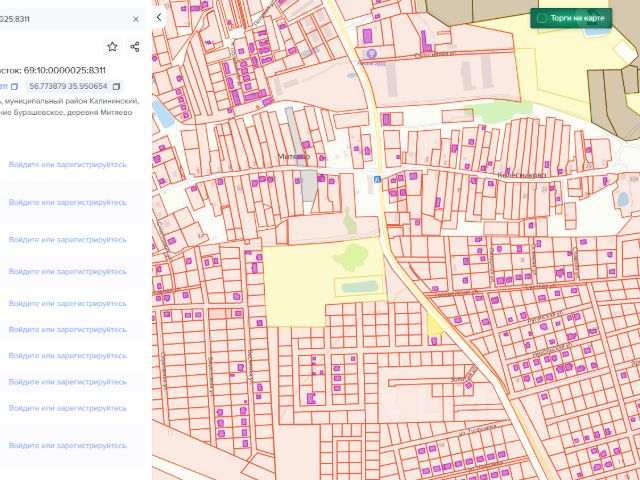Select the large yellow parcel in map center
Screen dimensions: 640x480
(295, 285)
